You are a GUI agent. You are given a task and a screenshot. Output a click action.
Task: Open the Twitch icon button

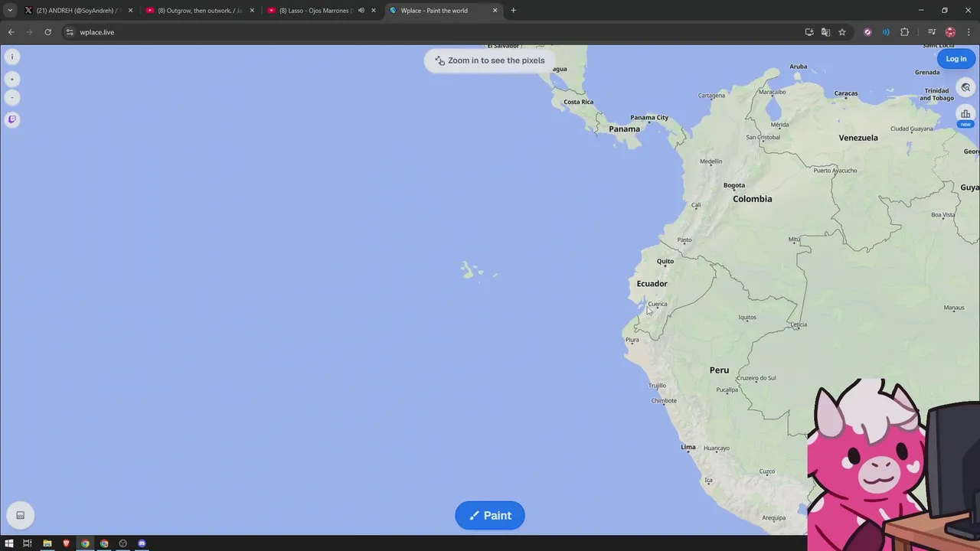(11, 119)
